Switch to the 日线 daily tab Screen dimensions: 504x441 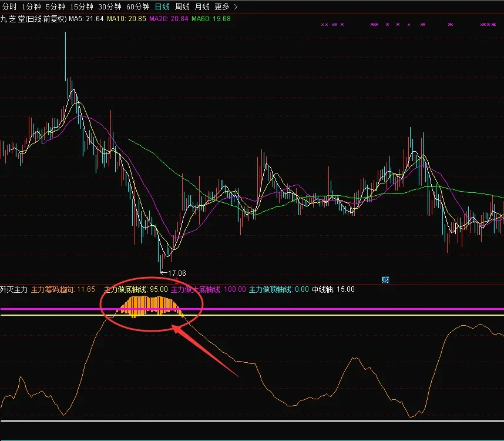(x=162, y=6)
